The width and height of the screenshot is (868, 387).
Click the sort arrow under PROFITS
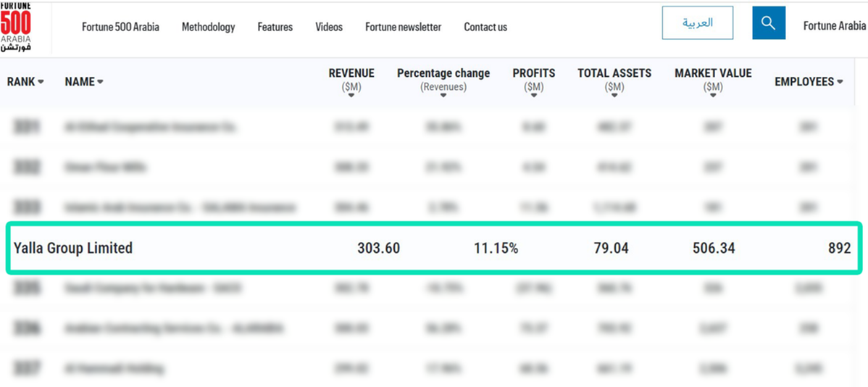pos(534,96)
